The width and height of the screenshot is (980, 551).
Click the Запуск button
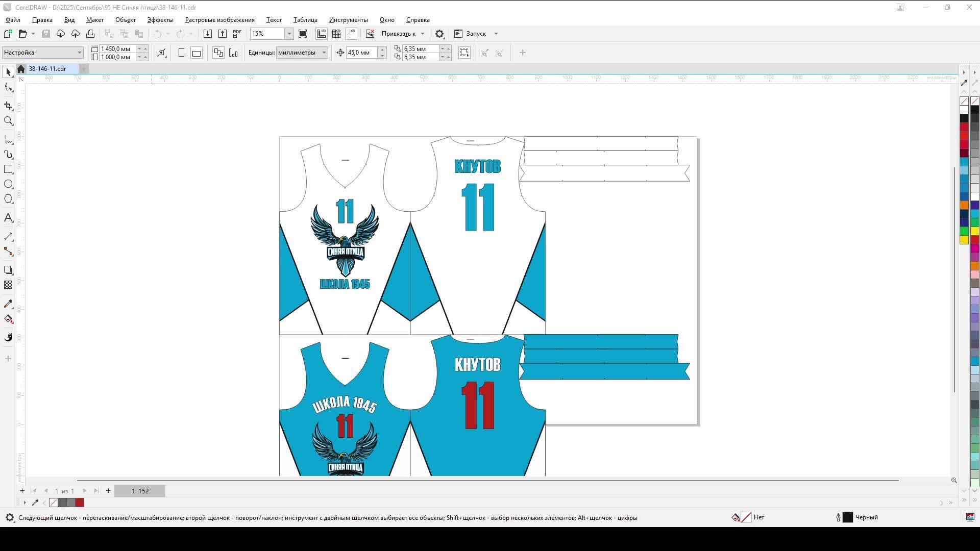click(475, 34)
